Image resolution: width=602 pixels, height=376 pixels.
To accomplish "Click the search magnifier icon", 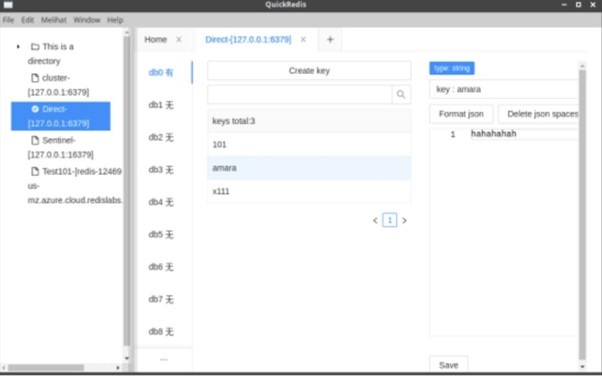I will click(x=401, y=94).
